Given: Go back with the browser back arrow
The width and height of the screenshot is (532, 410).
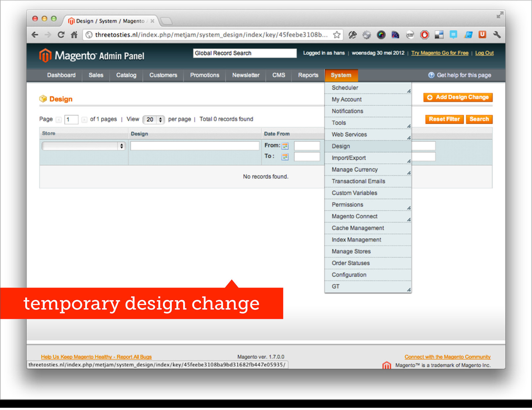Looking at the screenshot, I should pyautogui.click(x=35, y=35).
